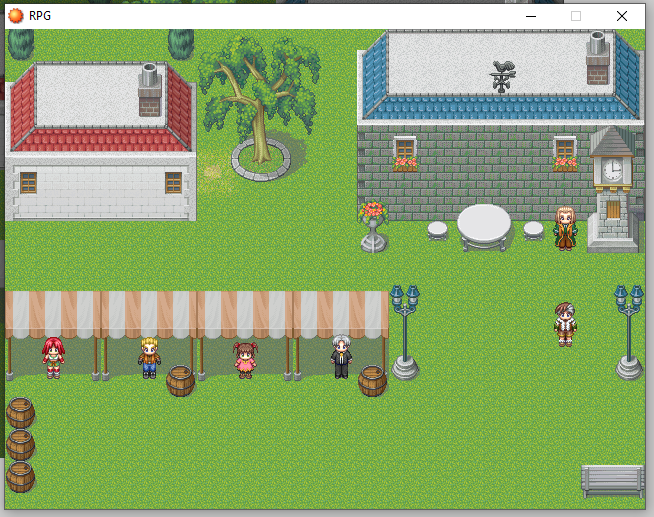Viewport: 654px width, 517px height.
Task: Click the barrel between blond boy and pigtailed girl
Action: 180,380
